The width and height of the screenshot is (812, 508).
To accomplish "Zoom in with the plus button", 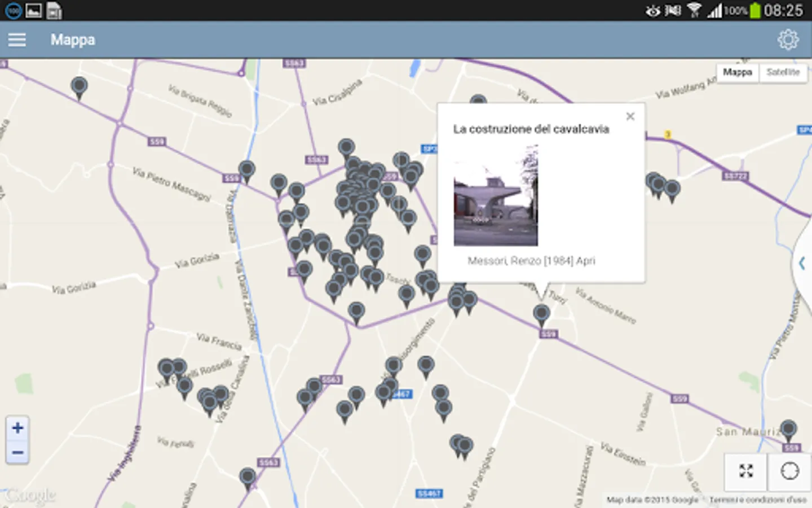I will (17, 428).
